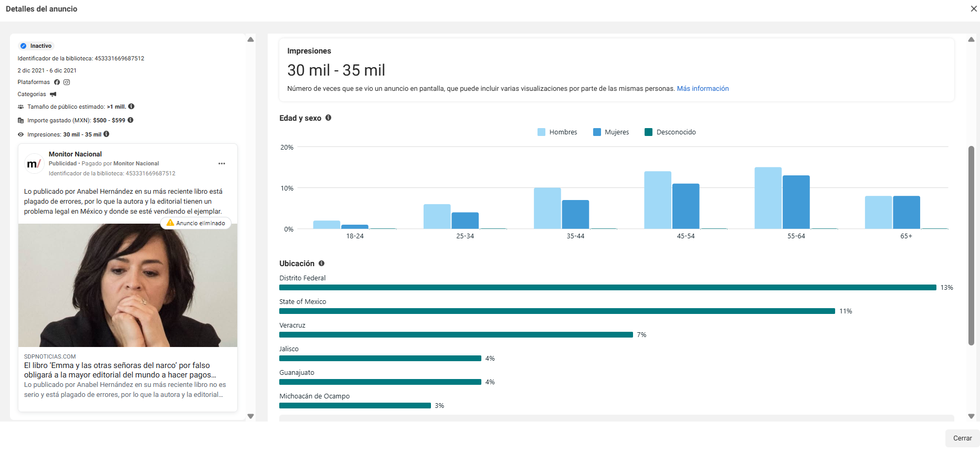
Task: Click the Facebook platform icon
Action: pos(57,82)
